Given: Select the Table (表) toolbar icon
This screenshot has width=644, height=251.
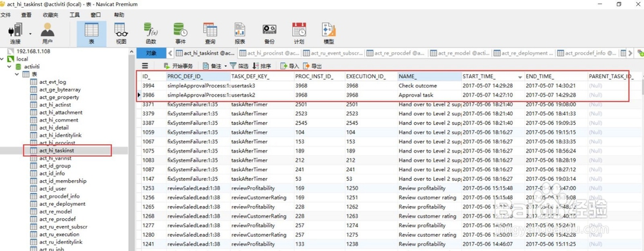Looking at the screenshot, I should click(x=91, y=33).
